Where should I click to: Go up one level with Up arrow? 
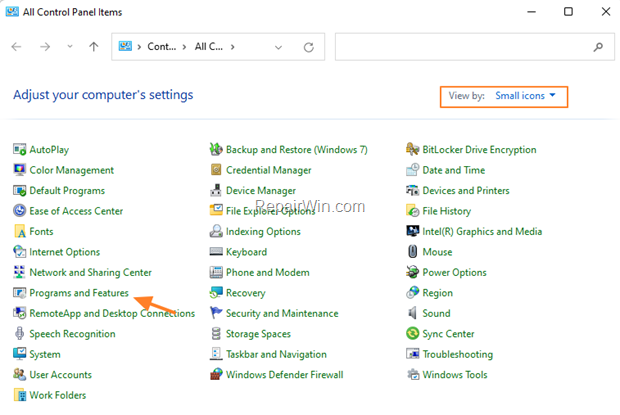tap(94, 47)
